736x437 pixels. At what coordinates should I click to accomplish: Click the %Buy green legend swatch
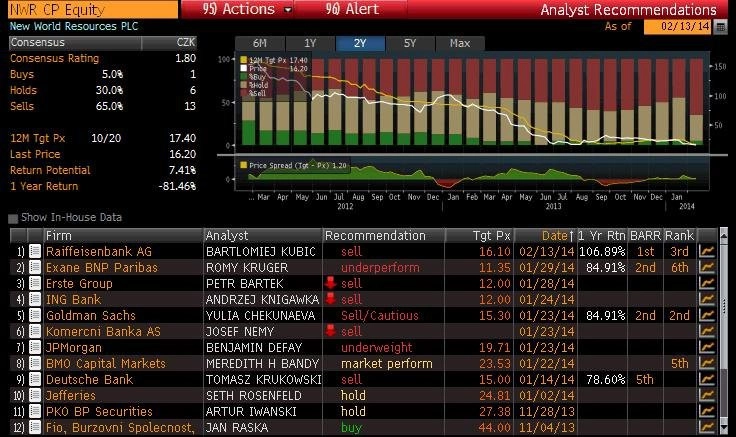point(244,77)
